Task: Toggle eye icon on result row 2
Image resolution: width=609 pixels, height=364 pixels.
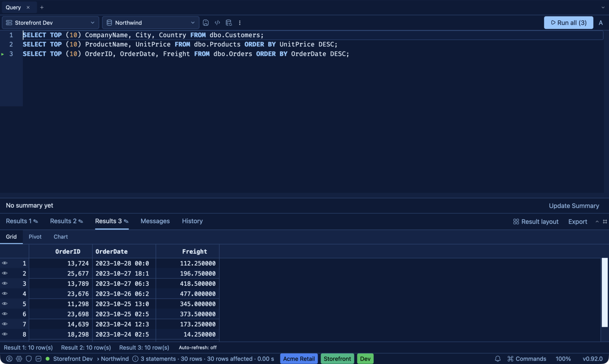Action: (x=5, y=273)
